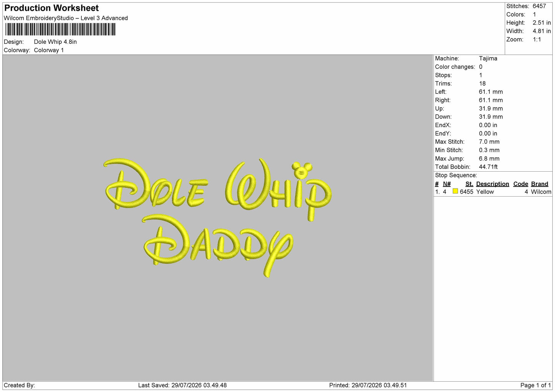Click the Width value '4.81 in'
The width and height of the screenshot is (555, 392).
pos(542,31)
